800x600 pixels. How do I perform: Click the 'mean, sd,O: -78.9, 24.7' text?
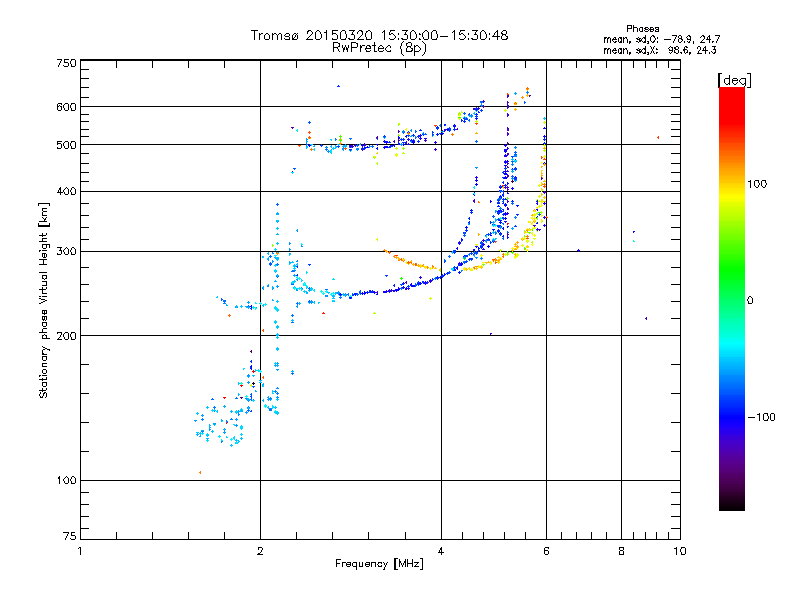(662, 39)
